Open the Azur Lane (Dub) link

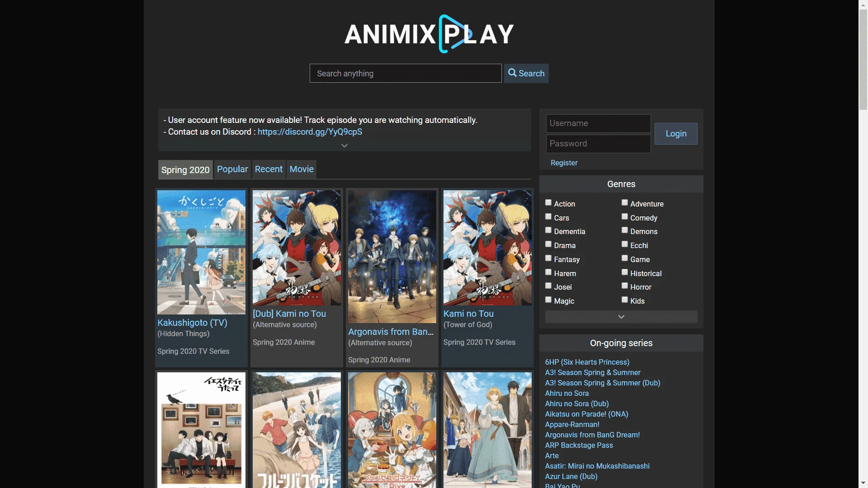(571, 477)
